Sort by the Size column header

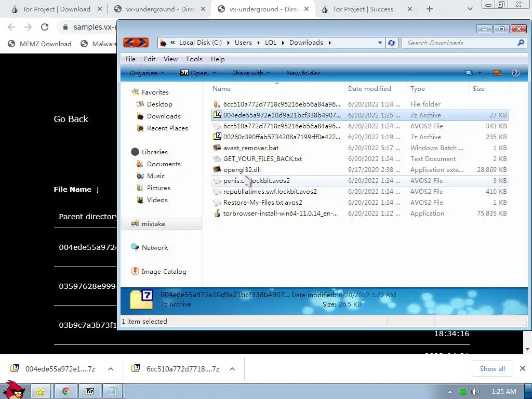click(478, 88)
